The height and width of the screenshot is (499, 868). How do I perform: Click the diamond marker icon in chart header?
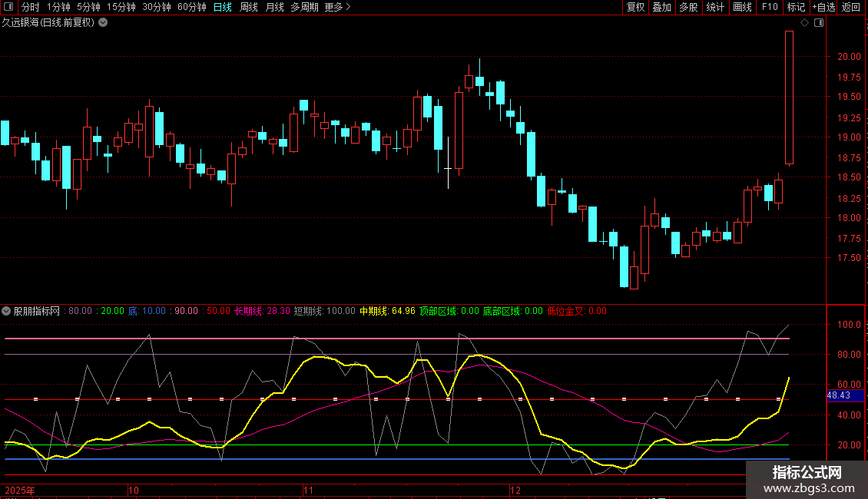[x=804, y=23]
